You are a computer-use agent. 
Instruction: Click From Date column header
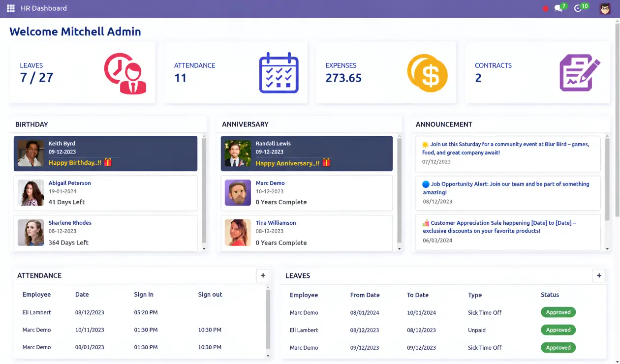365,295
